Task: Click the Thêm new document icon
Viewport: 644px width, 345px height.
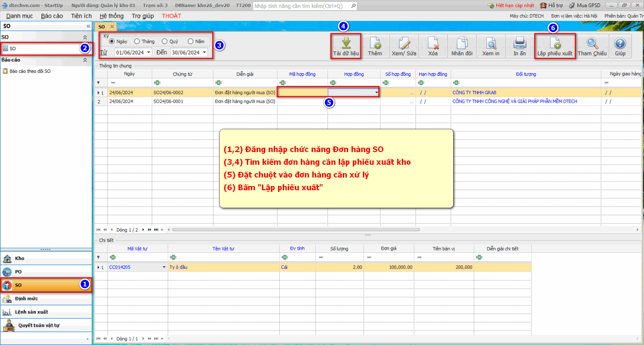Action: (375, 44)
